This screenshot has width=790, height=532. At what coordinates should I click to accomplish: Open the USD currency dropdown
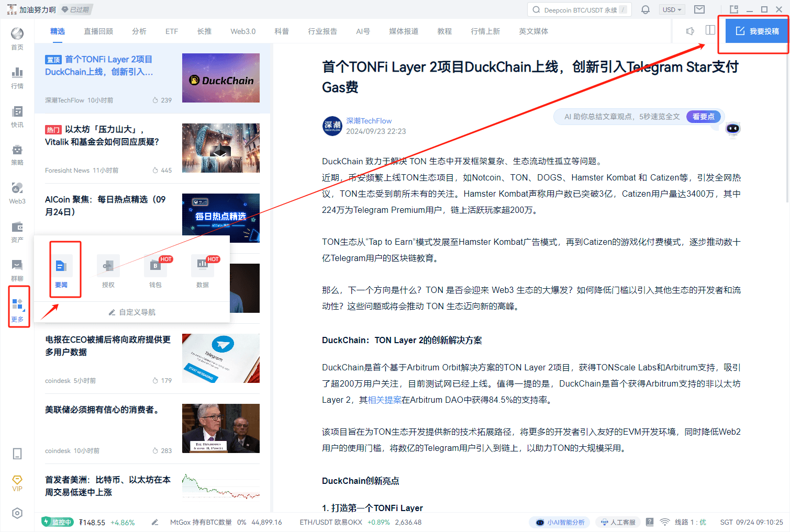point(672,9)
